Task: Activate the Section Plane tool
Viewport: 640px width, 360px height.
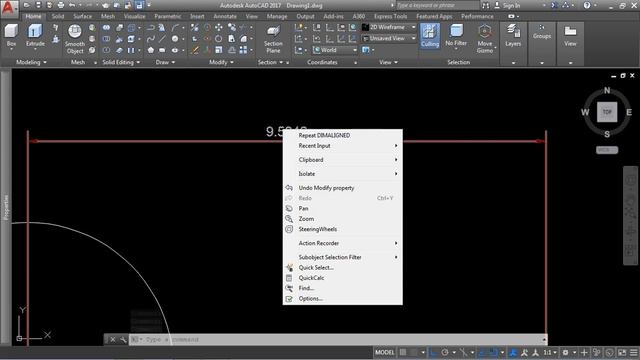Action: [x=273, y=39]
